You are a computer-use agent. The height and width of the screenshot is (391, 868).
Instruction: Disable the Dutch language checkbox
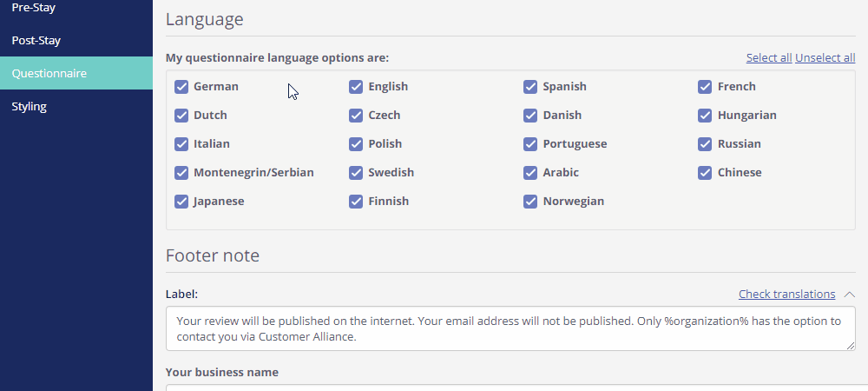181,116
